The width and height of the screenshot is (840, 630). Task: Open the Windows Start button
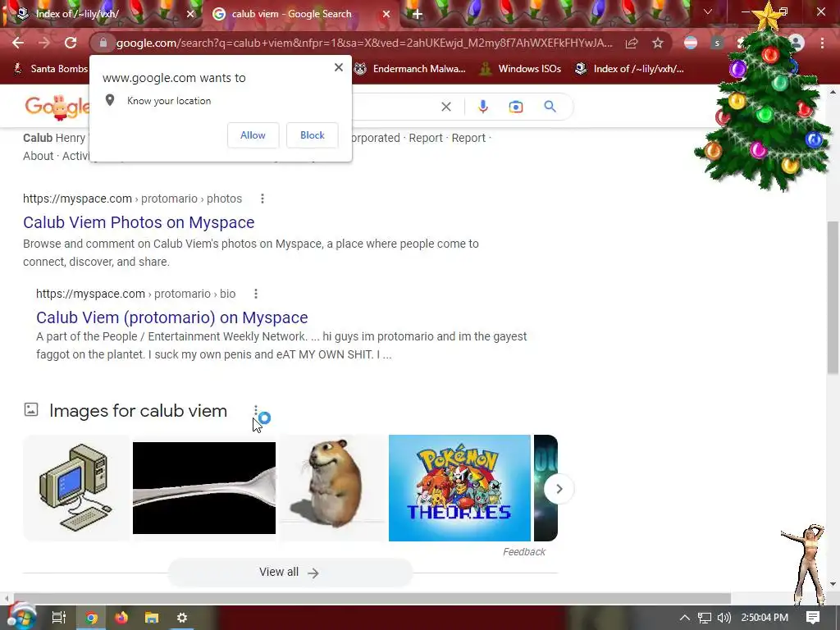point(21,618)
